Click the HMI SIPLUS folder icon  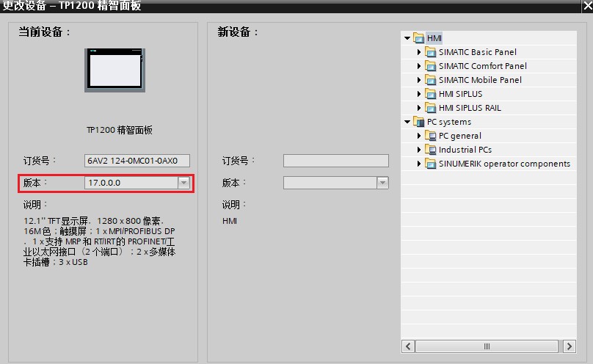coord(431,94)
